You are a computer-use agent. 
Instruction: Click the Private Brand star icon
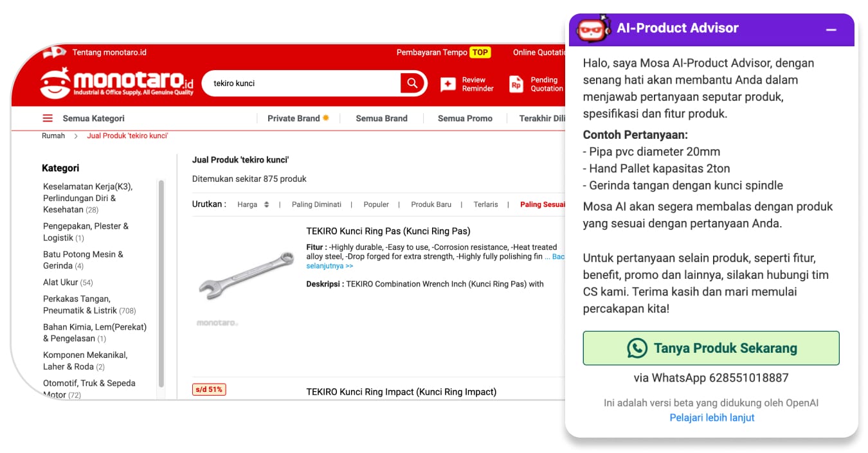click(x=326, y=118)
